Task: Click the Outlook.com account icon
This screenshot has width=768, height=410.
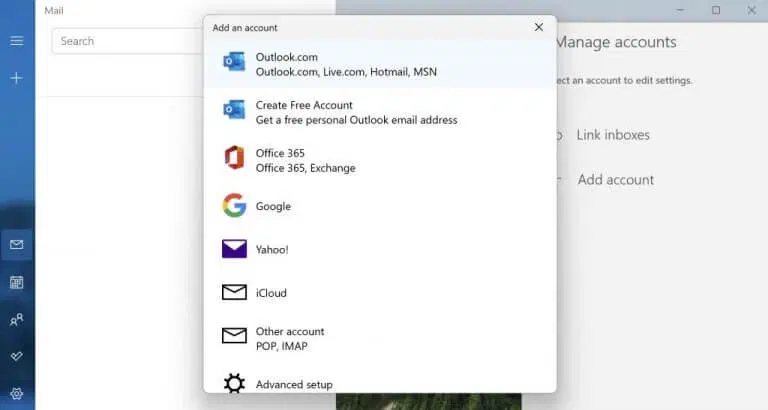Action: 234,62
